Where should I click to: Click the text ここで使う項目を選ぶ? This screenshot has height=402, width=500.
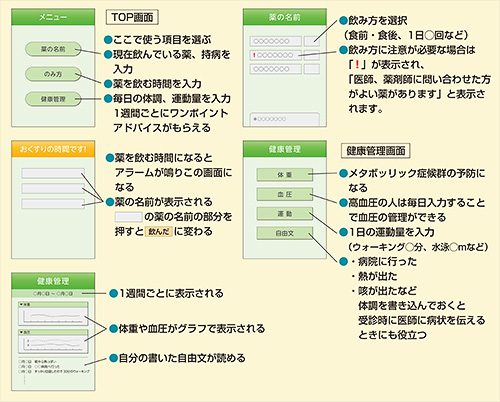[162, 40]
